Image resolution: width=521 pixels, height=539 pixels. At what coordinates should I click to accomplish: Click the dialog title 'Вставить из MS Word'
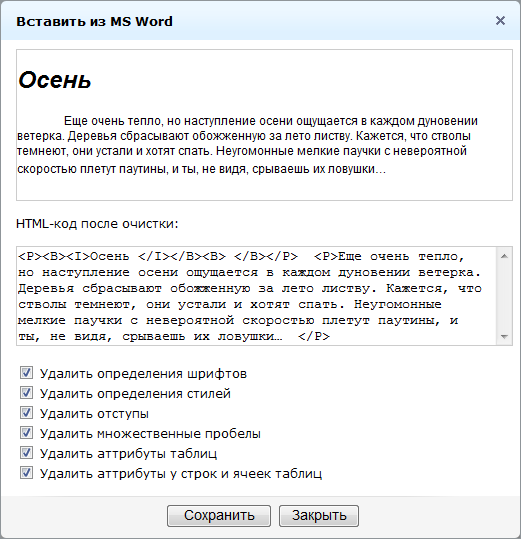pyautogui.click(x=95, y=21)
